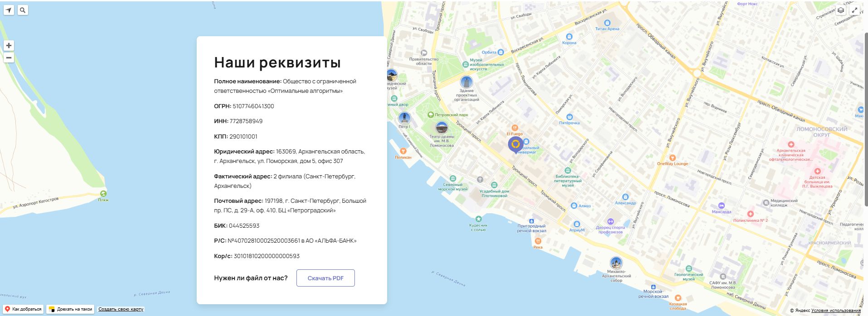Click Кудесник с солью marker
The height and width of the screenshot is (316, 868).
(478, 219)
